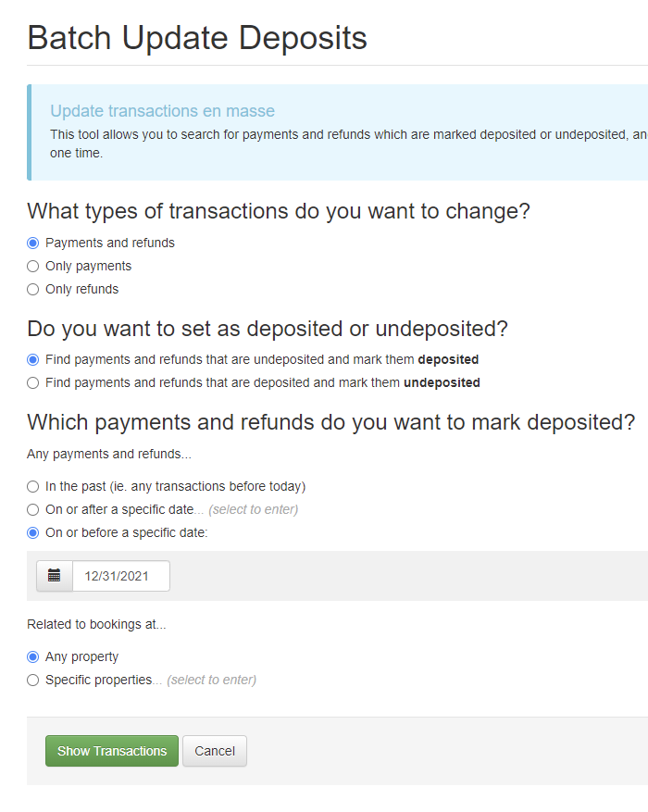Select On or after a specific date
648x812 pixels.
tap(33, 509)
